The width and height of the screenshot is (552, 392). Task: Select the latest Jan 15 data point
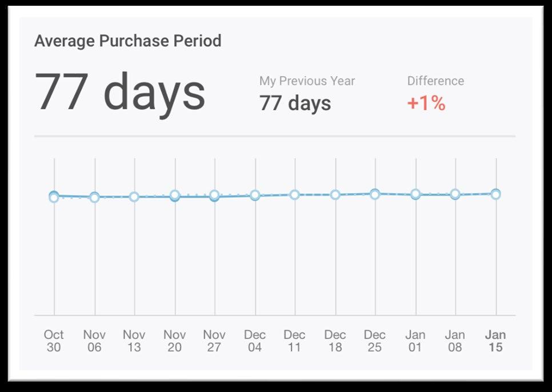click(495, 194)
